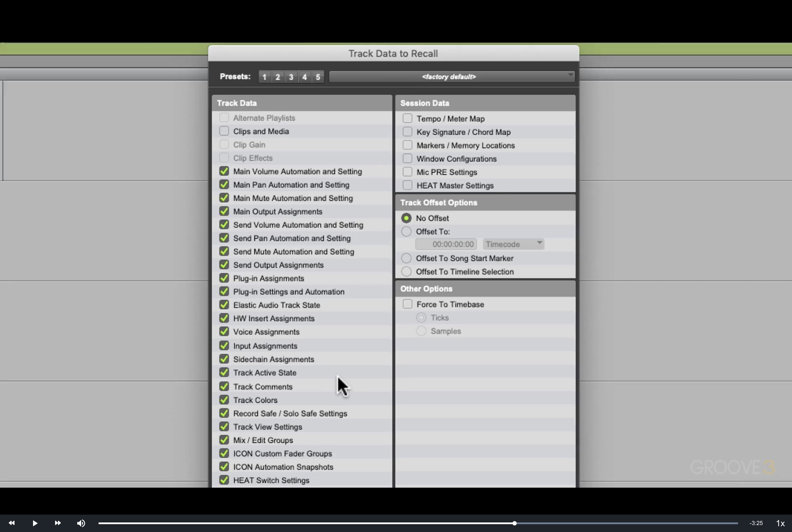Screen dimensions: 792x532
Task: Select preset button 1
Action: pyautogui.click(x=264, y=77)
